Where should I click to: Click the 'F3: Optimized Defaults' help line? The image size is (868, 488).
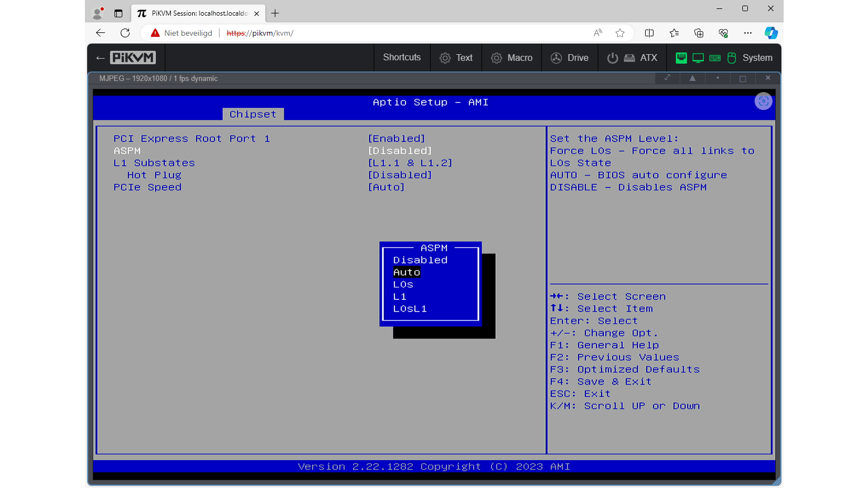625,370
